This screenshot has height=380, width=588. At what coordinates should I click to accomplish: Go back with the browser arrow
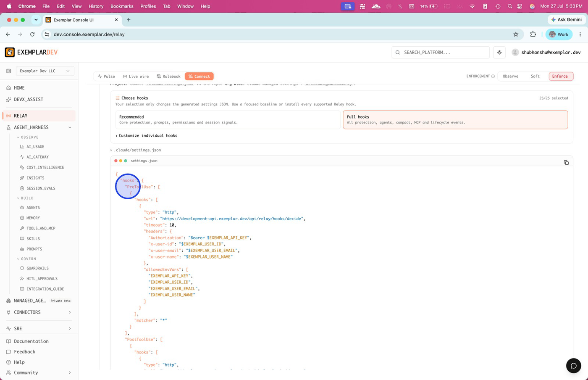[8, 34]
